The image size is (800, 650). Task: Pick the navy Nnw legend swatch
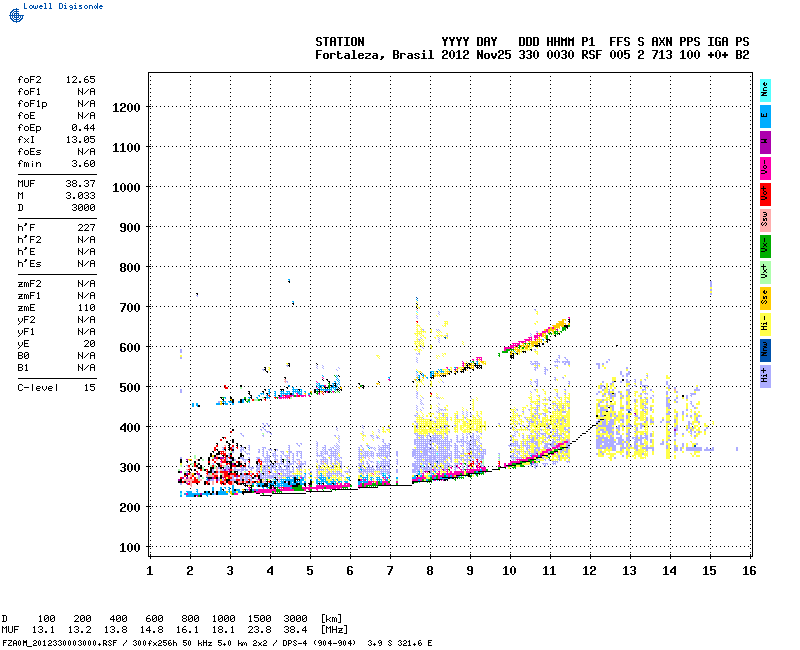(x=765, y=351)
